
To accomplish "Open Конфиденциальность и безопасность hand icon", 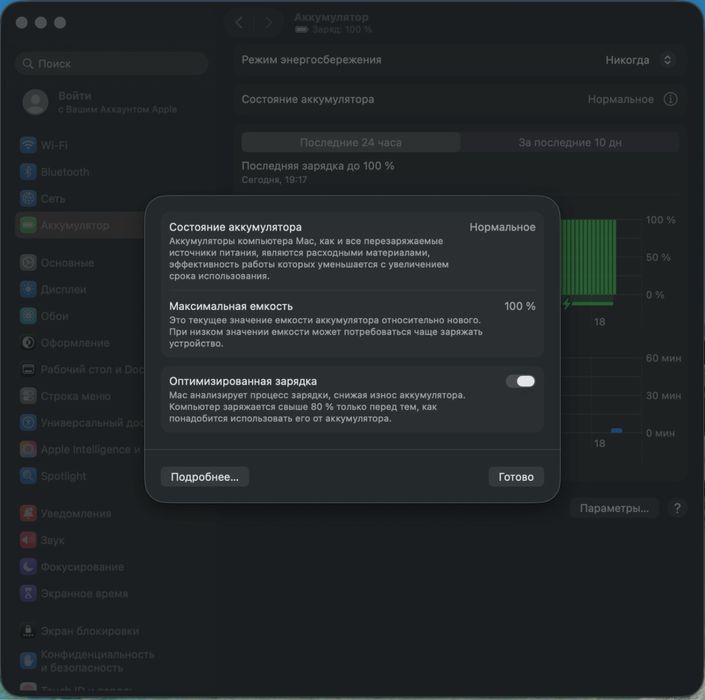I will point(28,660).
